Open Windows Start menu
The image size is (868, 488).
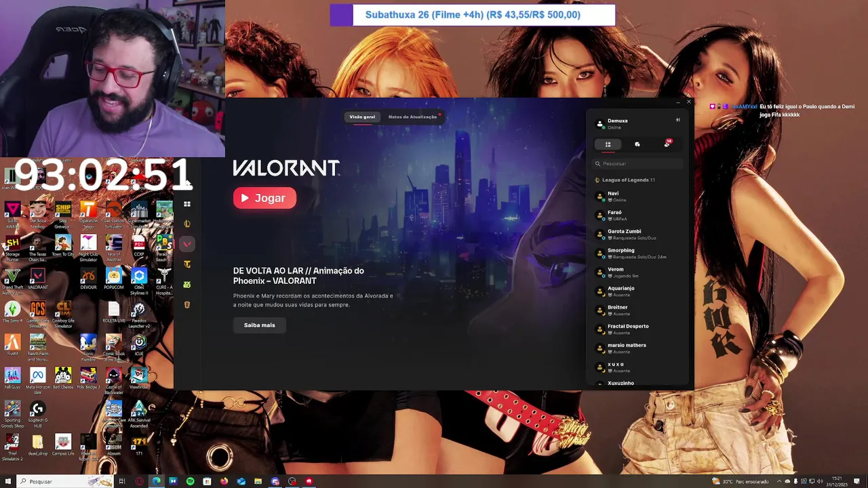7,481
